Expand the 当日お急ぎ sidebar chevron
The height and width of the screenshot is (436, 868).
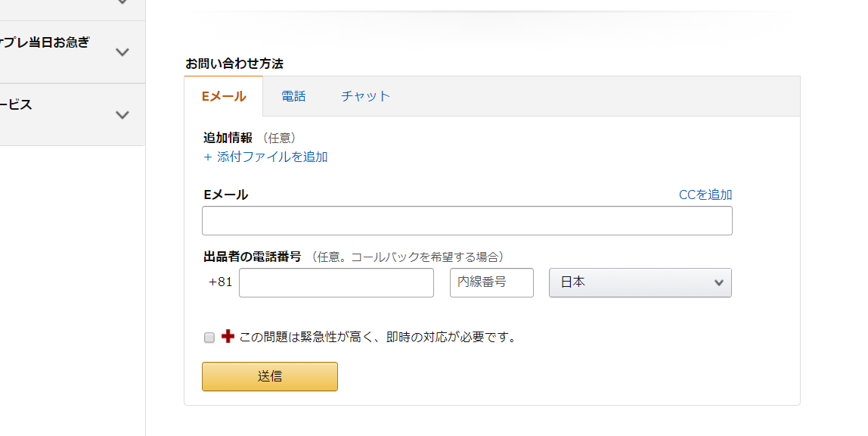(122, 52)
